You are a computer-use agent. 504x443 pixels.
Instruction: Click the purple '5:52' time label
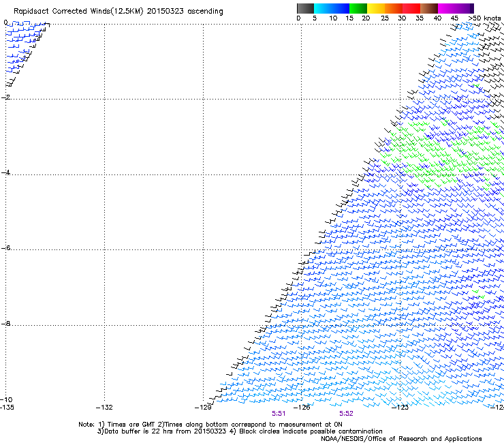click(x=346, y=414)
